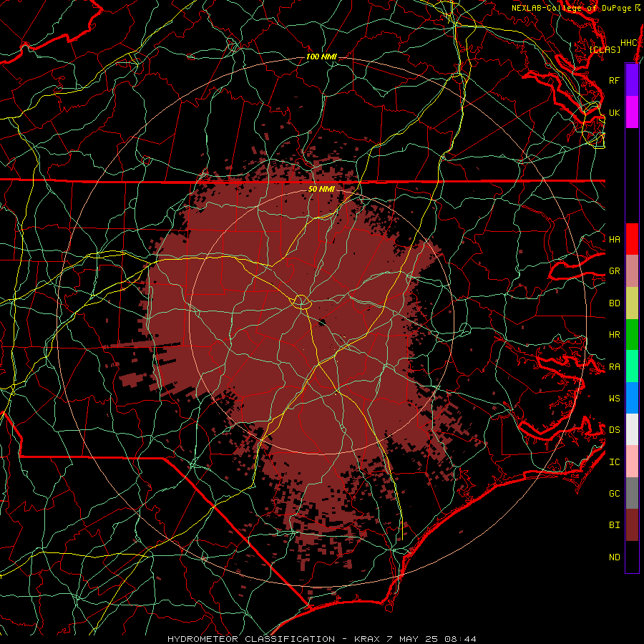Click the "100 NMI" range ring label
The width and height of the screenshot is (644, 644).
pos(321,57)
